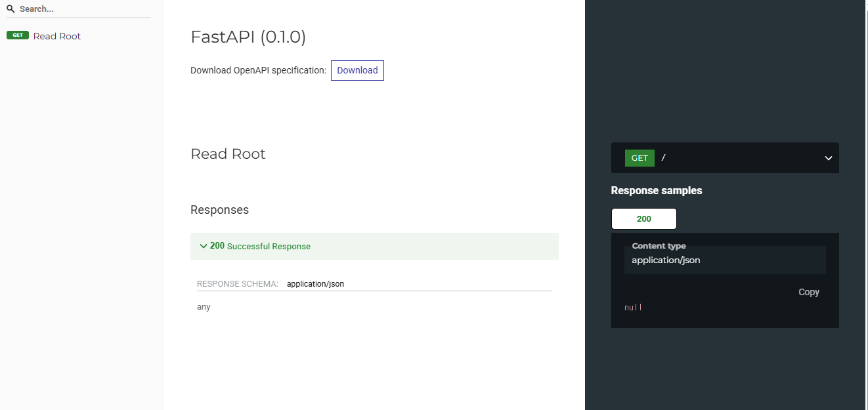Viewport: 868px width, 410px height.
Task: Click the green GET badge in sidebar
Action: pos(18,35)
